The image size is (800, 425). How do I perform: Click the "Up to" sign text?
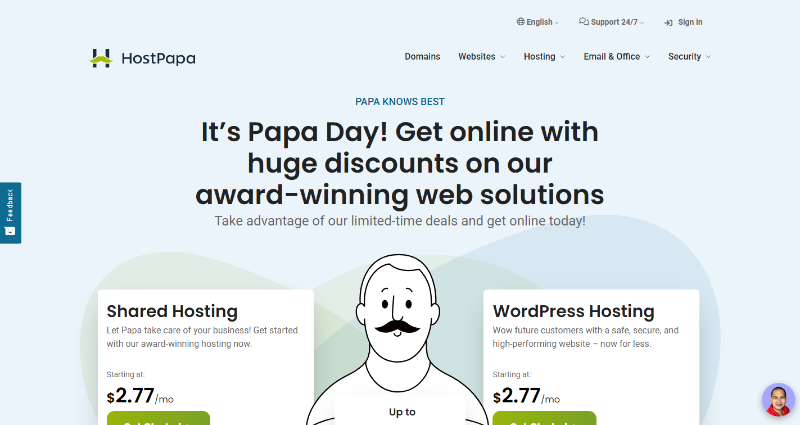coord(402,412)
